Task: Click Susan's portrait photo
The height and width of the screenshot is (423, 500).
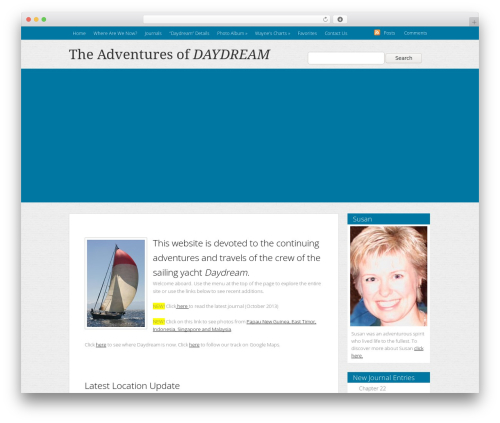Action: point(388,276)
